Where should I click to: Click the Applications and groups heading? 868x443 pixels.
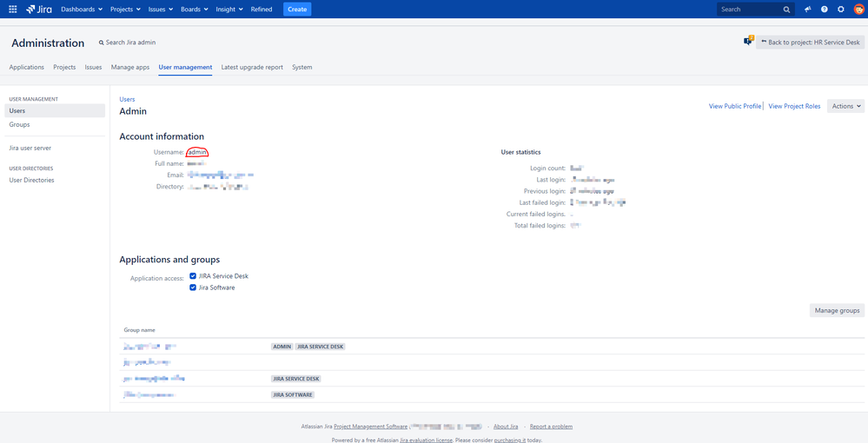point(169,260)
